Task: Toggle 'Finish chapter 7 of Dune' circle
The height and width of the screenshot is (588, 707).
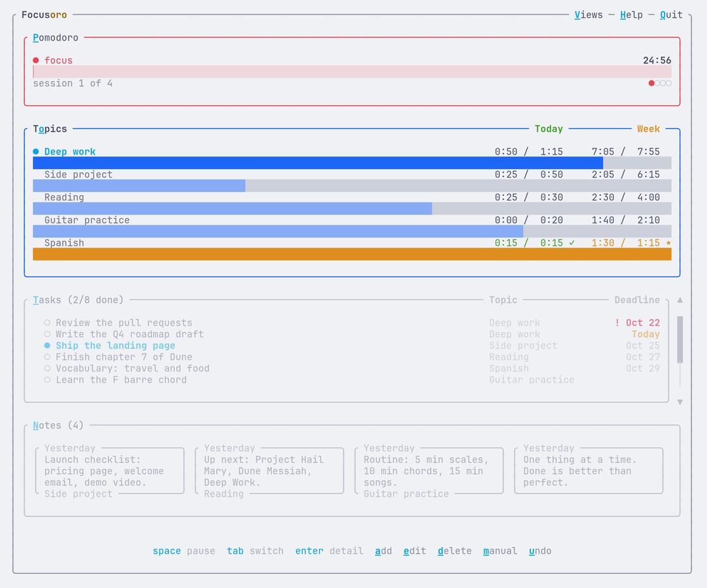Action: 48,357
